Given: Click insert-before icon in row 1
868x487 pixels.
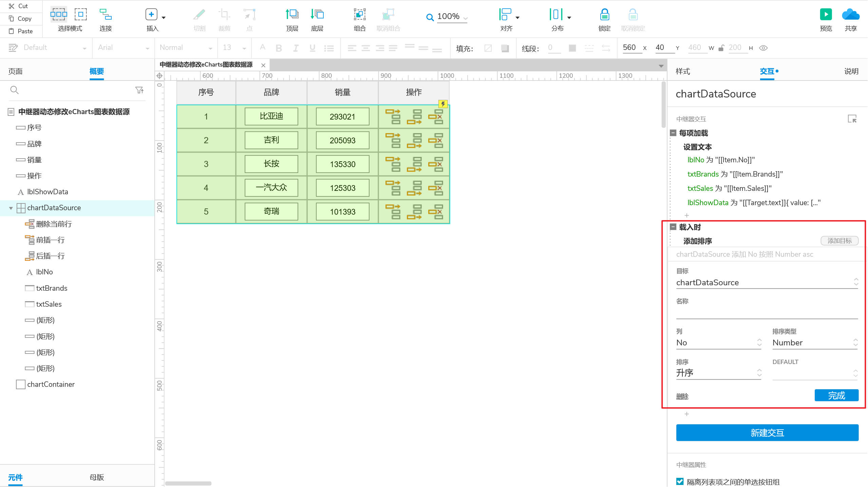Looking at the screenshot, I should (x=393, y=116).
